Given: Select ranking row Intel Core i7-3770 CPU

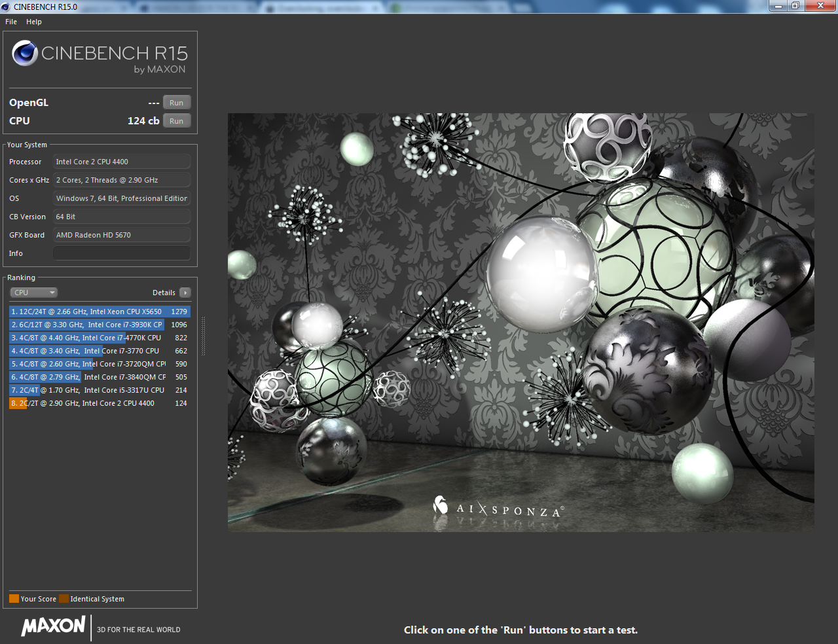Looking at the screenshot, I should click(x=100, y=351).
